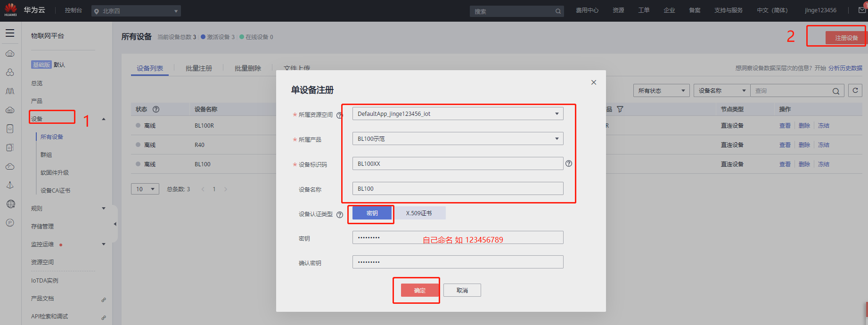868x325 pixels.
Task: Click the search magnifier in the top bar
Action: pos(558,11)
